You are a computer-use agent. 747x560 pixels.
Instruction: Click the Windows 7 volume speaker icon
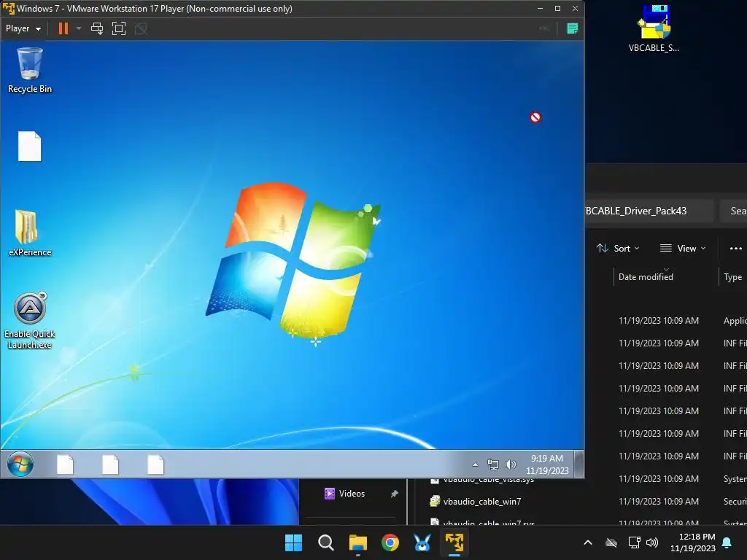click(510, 464)
